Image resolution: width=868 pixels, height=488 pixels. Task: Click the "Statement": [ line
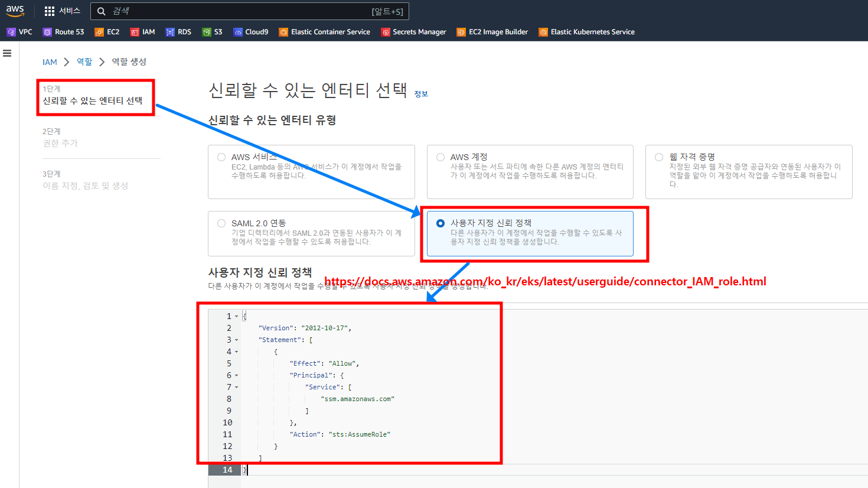point(286,340)
